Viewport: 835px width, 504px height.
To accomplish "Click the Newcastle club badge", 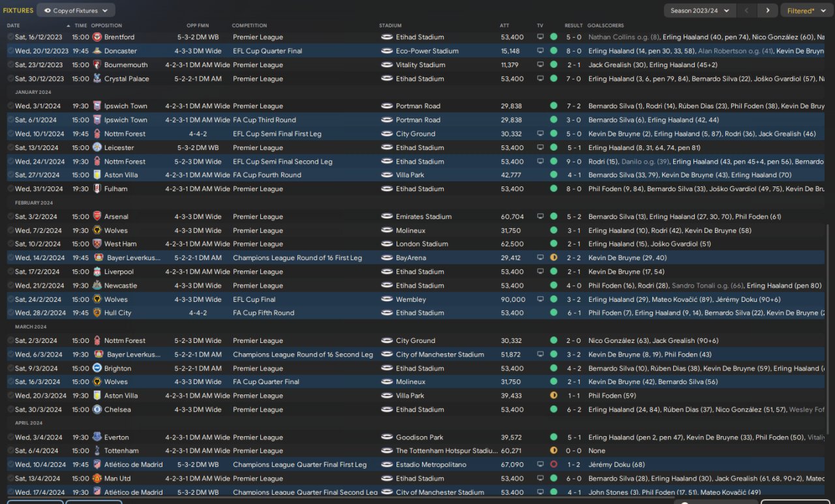I will 97,286.
